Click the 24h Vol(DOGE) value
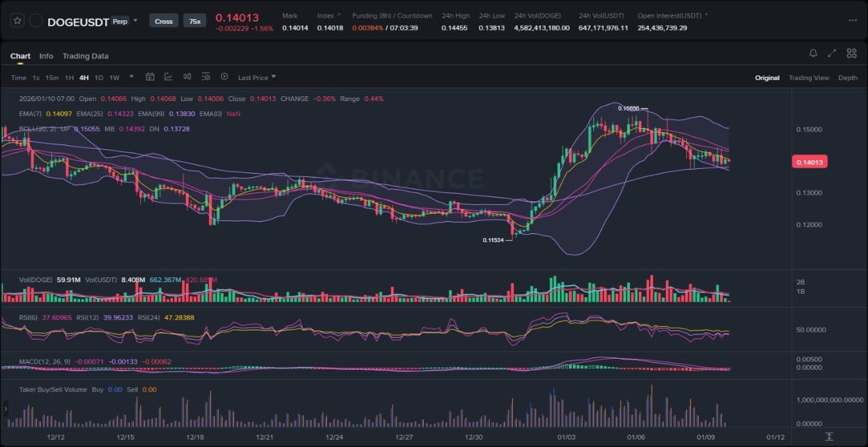868x447 pixels. 542,28
